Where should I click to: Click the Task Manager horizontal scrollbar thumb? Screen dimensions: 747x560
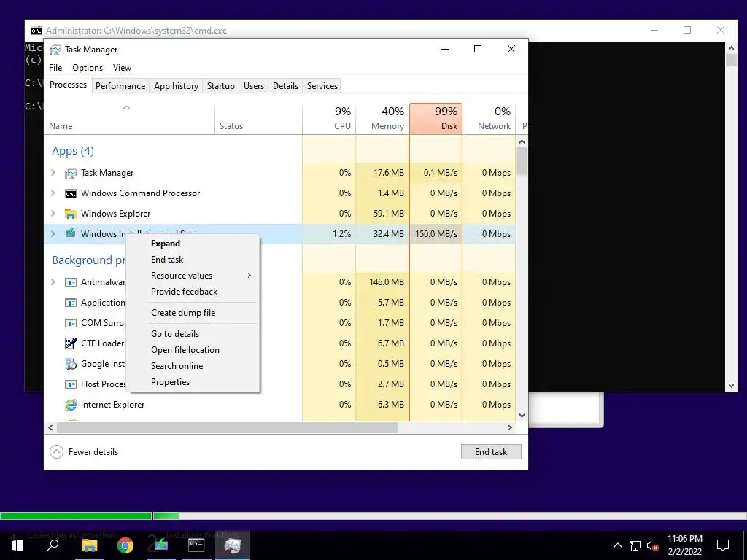227,427
